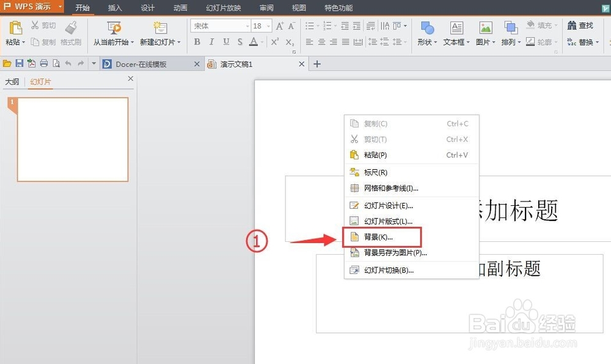Add a new document tab with plus
The image size is (611, 364).
[317, 64]
